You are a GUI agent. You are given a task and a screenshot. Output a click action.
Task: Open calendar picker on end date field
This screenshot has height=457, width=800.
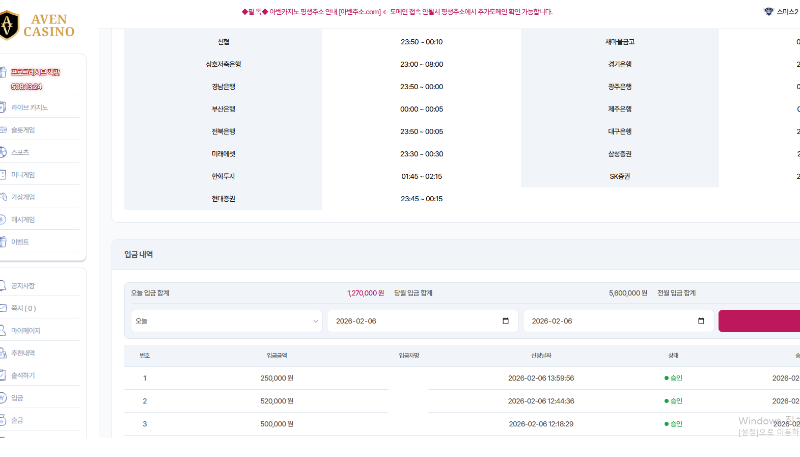[x=701, y=321]
